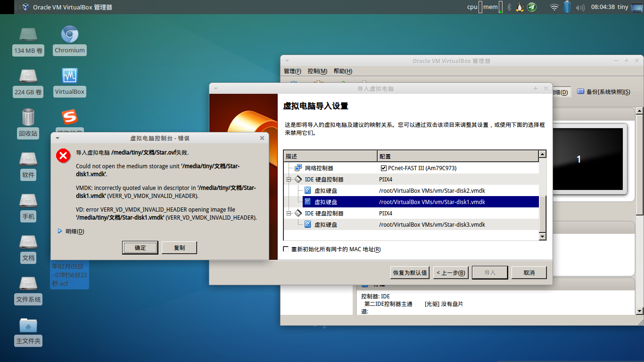The width and height of the screenshot is (644, 362).
Task: Click the Oracle VM VirtualBox 管理器 taskbar entry
Action: coord(67,7)
